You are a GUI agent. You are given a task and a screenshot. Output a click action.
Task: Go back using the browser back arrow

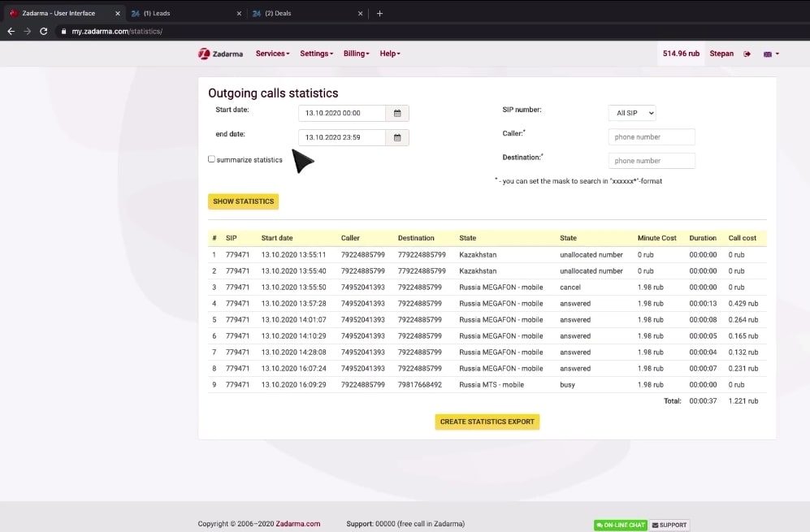click(11, 31)
